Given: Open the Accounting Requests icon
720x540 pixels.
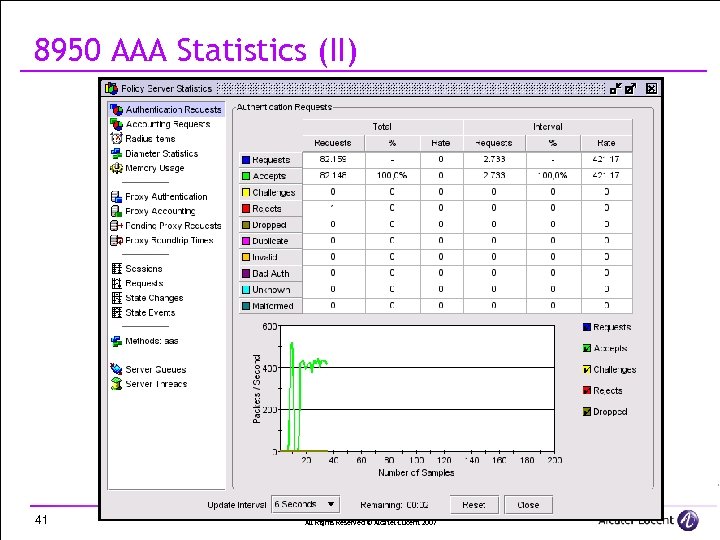Looking at the screenshot, I should (117, 124).
